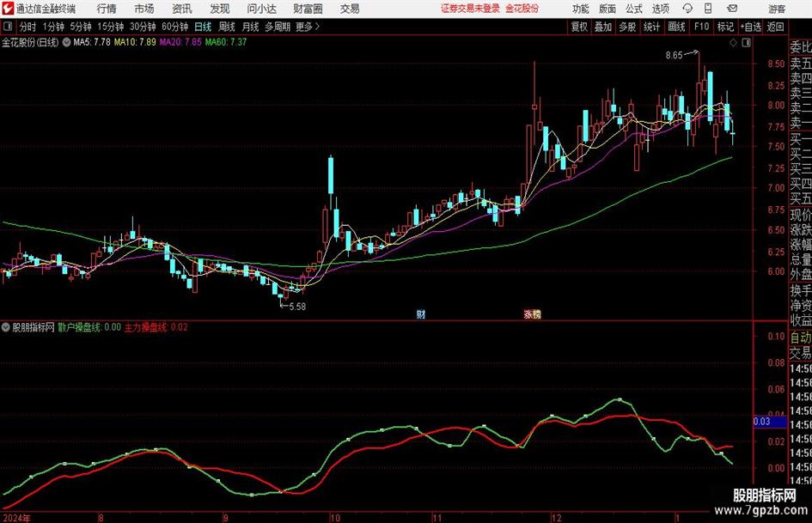Expand the 股朋指标网 sub-indicator dropdown
Viewport: 812px width, 523px height.
click(x=6, y=327)
